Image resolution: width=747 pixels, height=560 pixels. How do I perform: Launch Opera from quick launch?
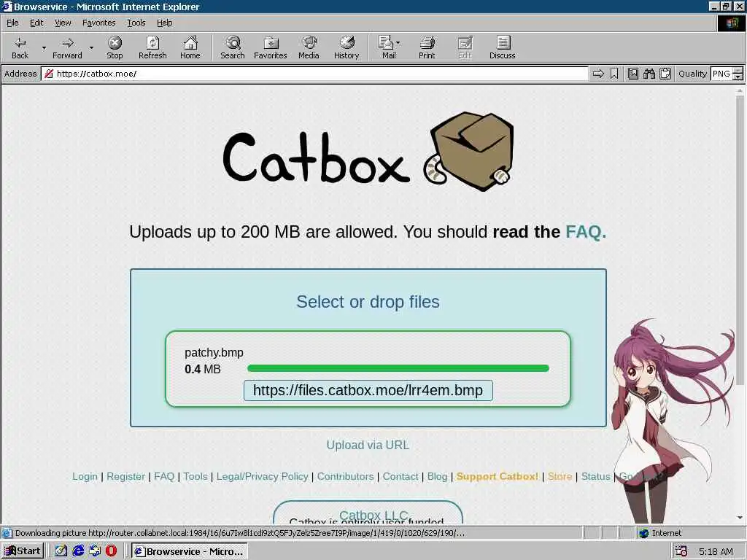[x=111, y=551]
